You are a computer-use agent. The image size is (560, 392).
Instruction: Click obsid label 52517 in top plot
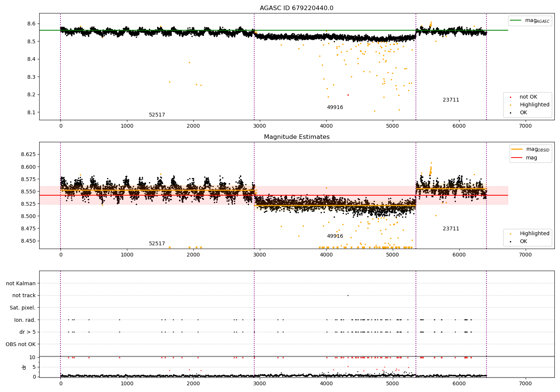(157, 115)
